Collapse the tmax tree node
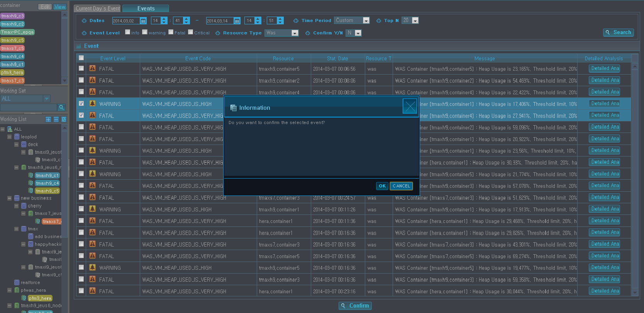Viewport: 644px width, 313px height. click(16, 229)
